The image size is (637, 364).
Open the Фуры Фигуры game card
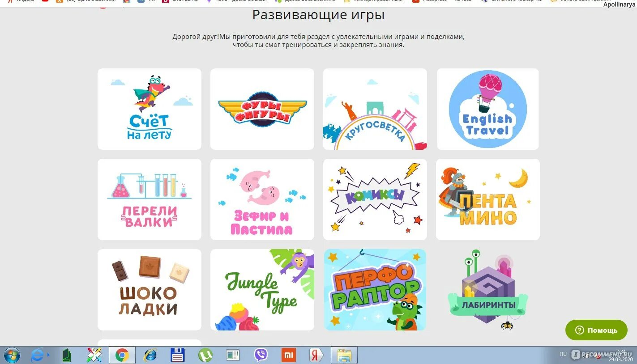262,109
